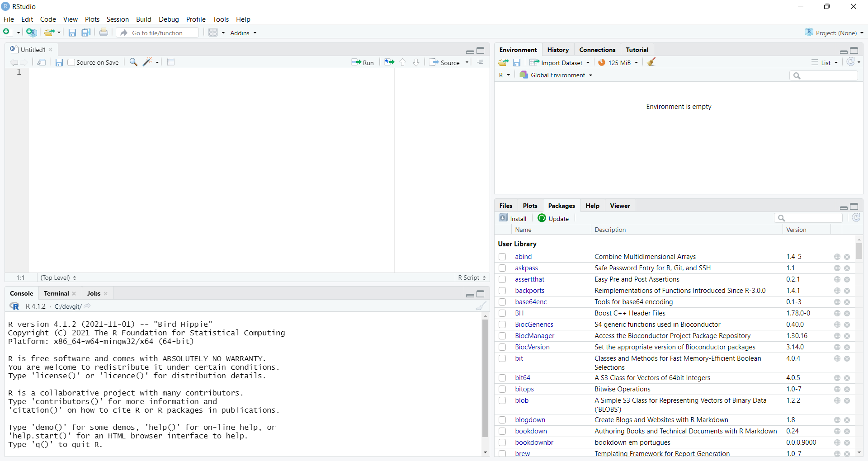Save workspace in the Environment pane
868x461 pixels.
click(x=517, y=63)
